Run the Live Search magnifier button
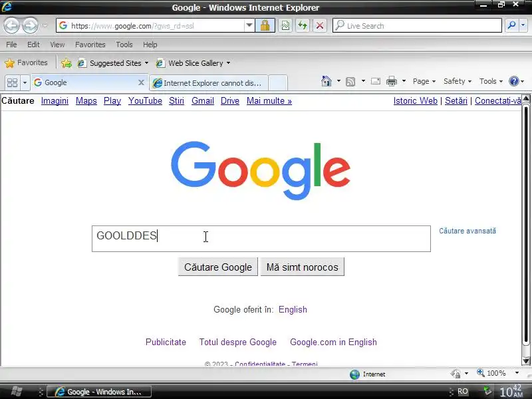Screen dimensions: 532x399 point(511,25)
